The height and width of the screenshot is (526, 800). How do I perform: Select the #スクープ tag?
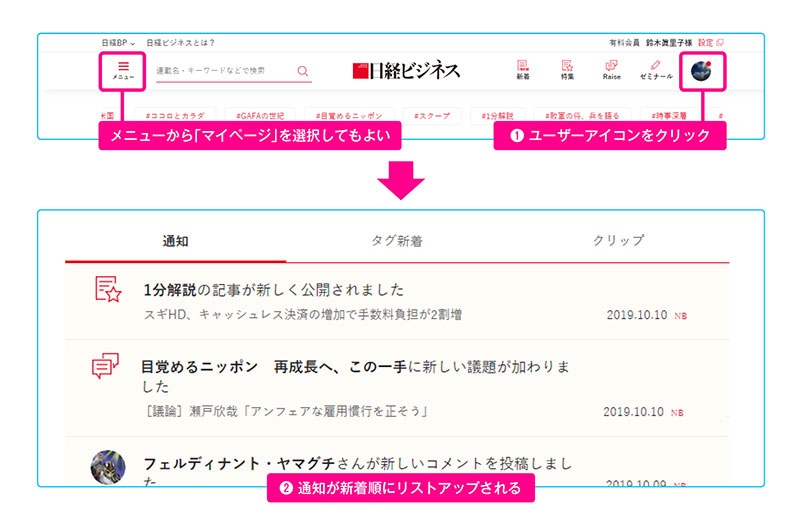[432, 116]
